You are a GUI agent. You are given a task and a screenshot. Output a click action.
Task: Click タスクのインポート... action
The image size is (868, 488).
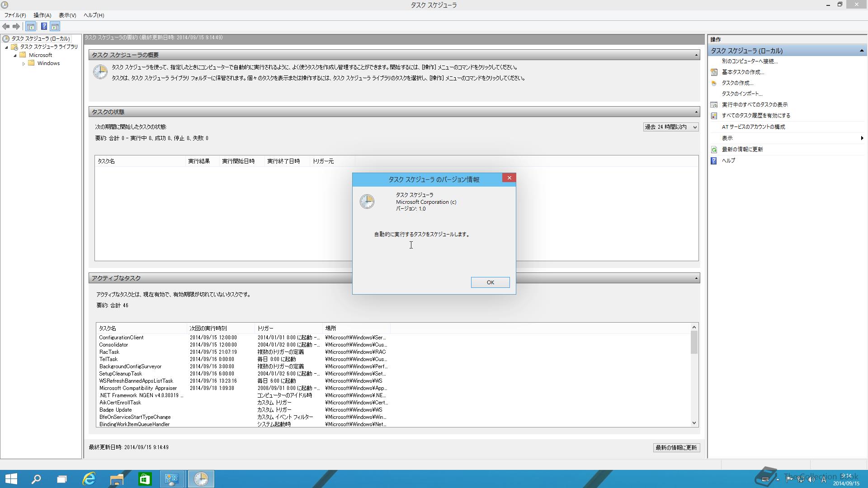click(x=742, y=94)
